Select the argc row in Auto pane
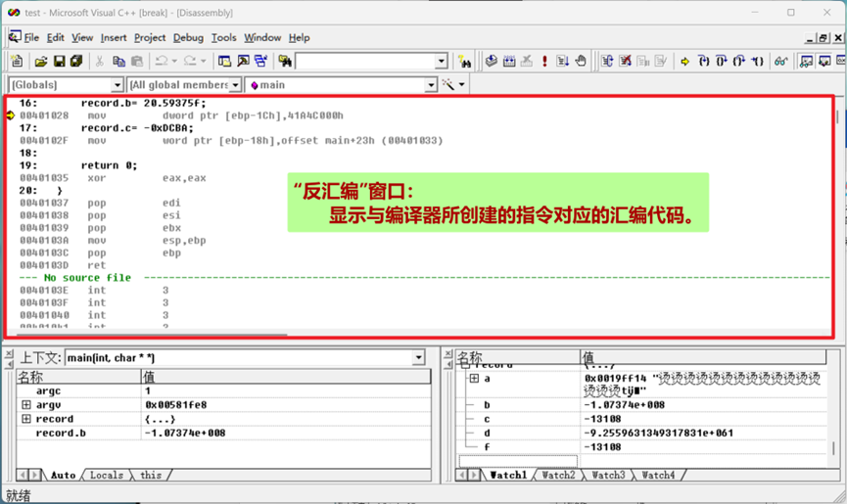This screenshot has width=847, height=504. tap(223, 390)
